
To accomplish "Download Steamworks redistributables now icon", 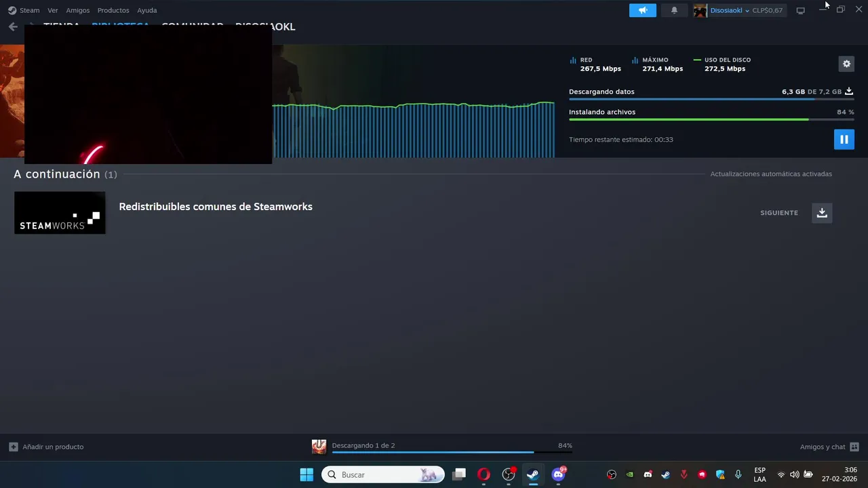I will tap(822, 213).
